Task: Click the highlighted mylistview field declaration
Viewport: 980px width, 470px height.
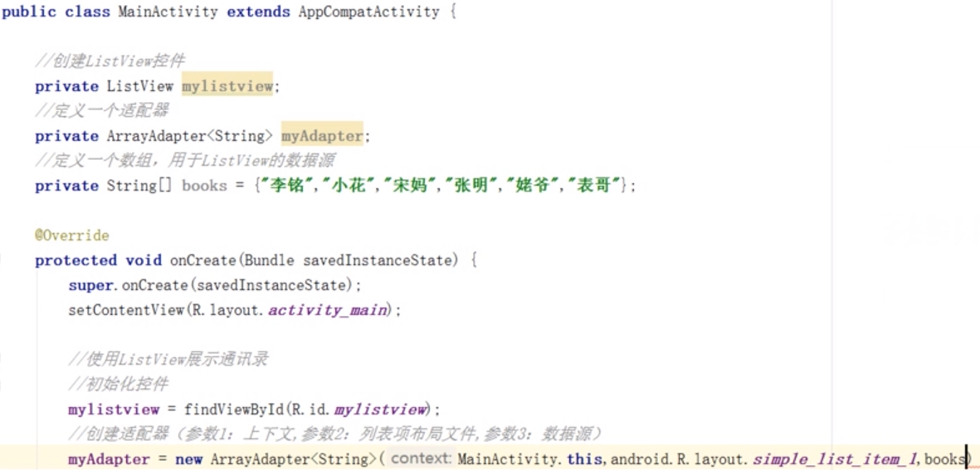Action: pos(227,86)
